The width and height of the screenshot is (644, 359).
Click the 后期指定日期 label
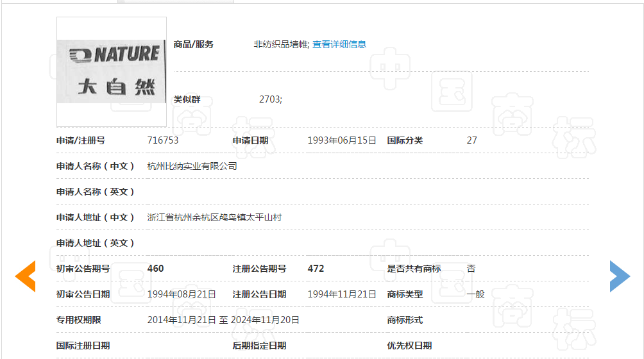(260, 346)
